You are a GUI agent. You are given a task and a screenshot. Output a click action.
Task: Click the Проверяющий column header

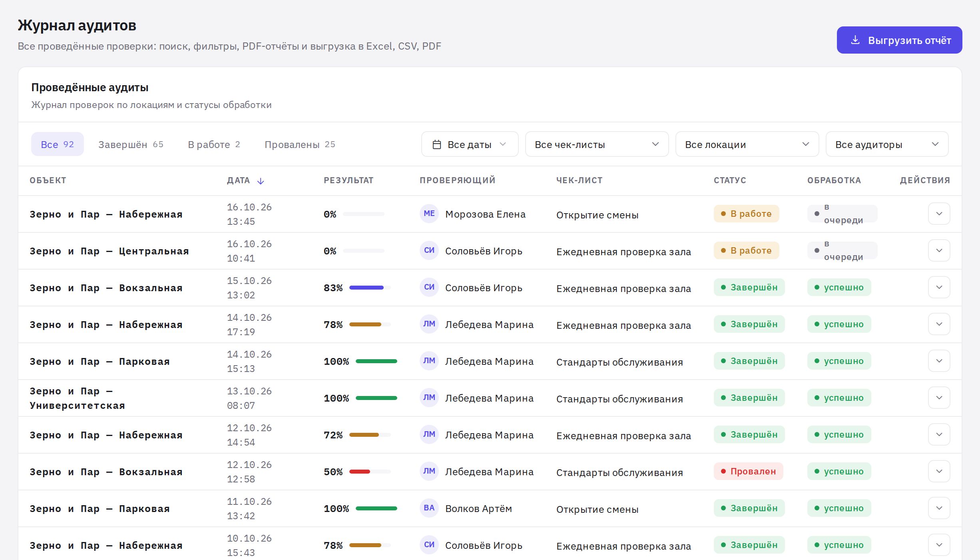pos(458,180)
